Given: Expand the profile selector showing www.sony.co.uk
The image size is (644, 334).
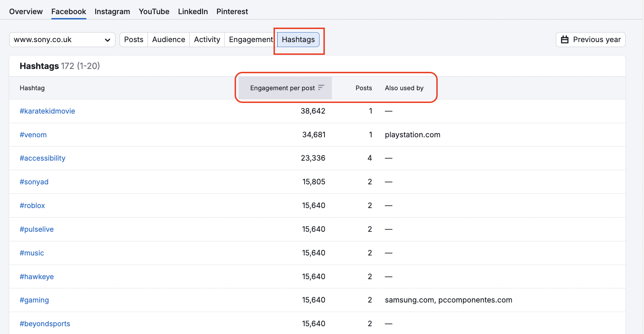Looking at the screenshot, I should point(62,40).
